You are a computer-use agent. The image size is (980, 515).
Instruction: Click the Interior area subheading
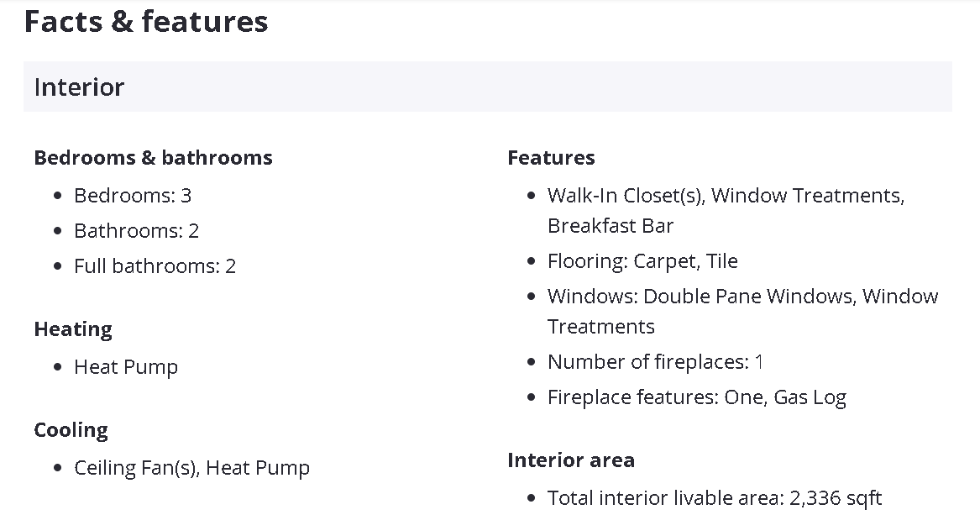571,460
